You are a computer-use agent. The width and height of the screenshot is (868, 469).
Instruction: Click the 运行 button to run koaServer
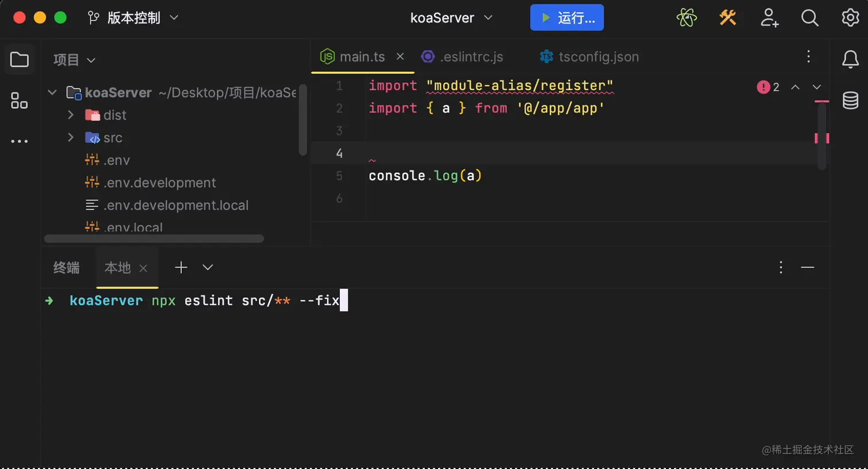566,18
